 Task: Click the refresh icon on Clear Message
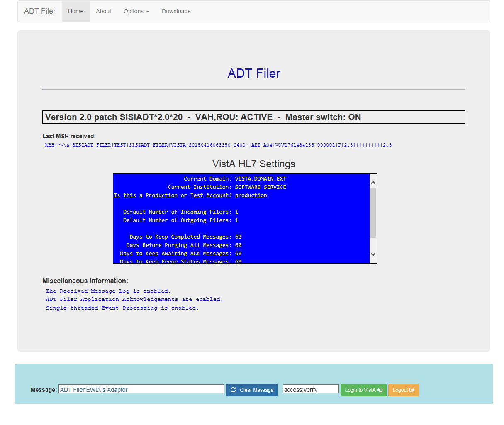[233, 390]
